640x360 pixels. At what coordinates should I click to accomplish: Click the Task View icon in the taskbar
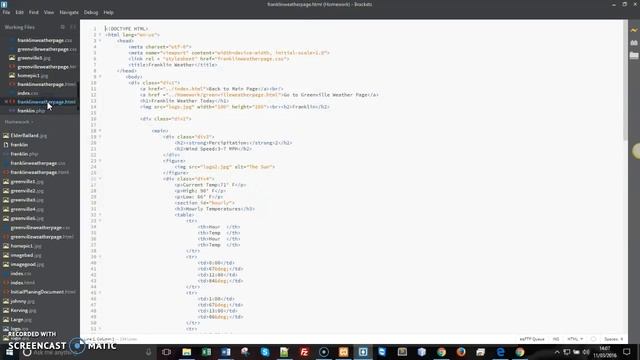tap(166, 352)
